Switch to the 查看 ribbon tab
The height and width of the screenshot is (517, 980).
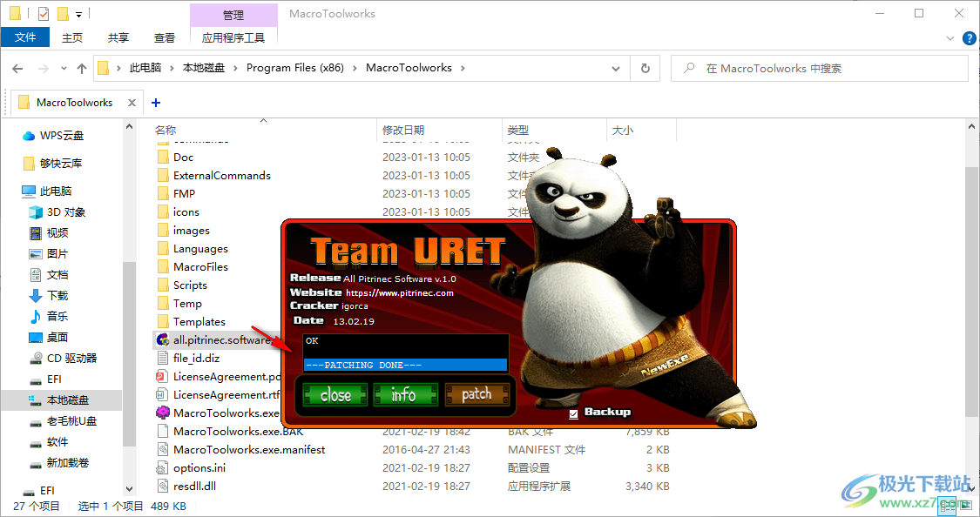165,37
